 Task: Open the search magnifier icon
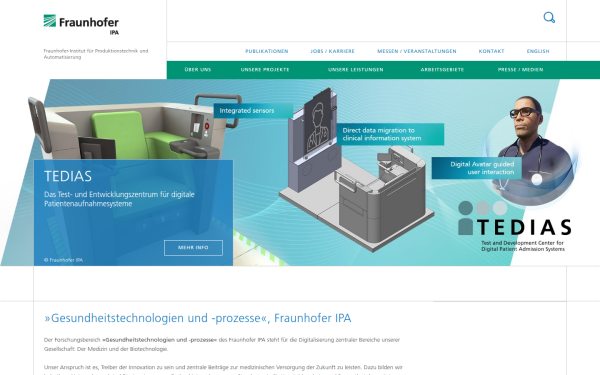(549, 18)
